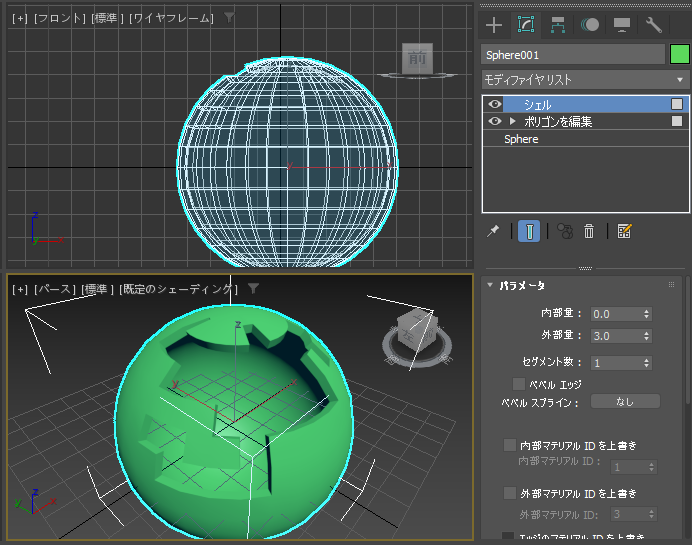The height and width of the screenshot is (545, 692).
Task: Click the セグメント数 value field
Action: coord(617,363)
